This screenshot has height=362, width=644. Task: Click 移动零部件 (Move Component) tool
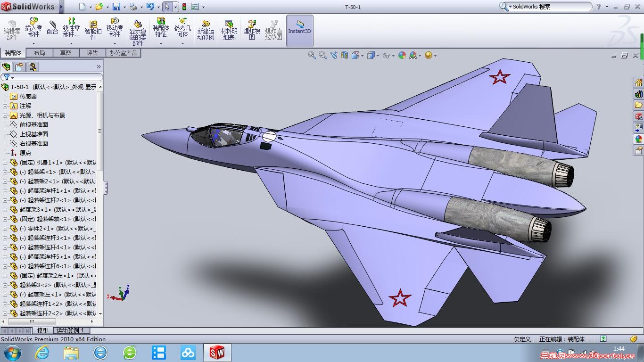(x=115, y=28)
